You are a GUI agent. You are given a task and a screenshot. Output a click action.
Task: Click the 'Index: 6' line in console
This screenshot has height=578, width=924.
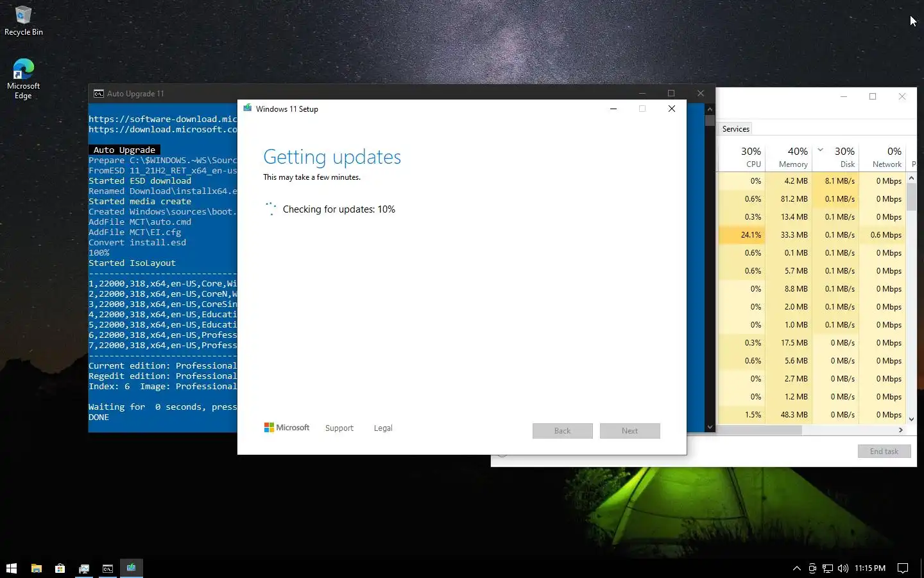click(x=163, y=387)
